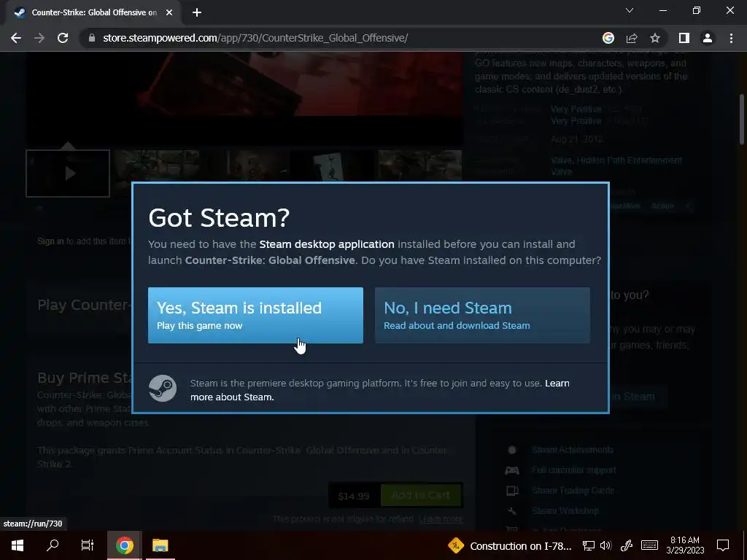Click the Steam Workshop link
The height and width of the screenshot is (560, 747).
(565, 511)
